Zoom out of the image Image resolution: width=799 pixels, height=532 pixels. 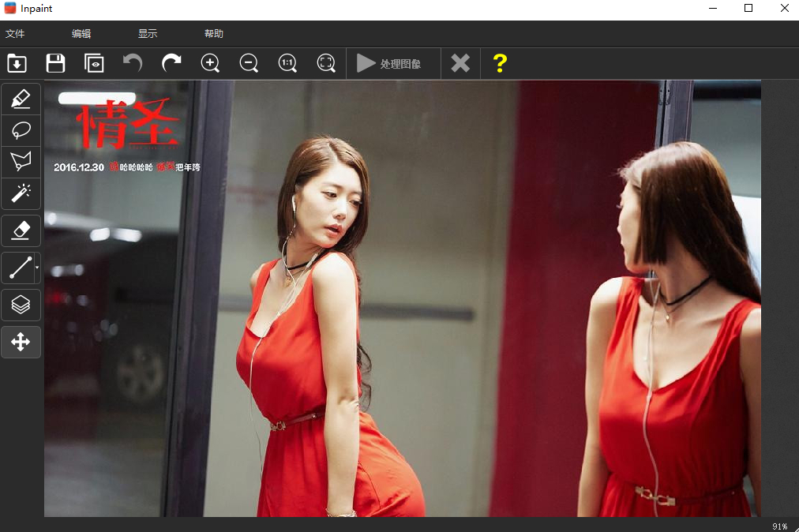[x=249, y=63]
